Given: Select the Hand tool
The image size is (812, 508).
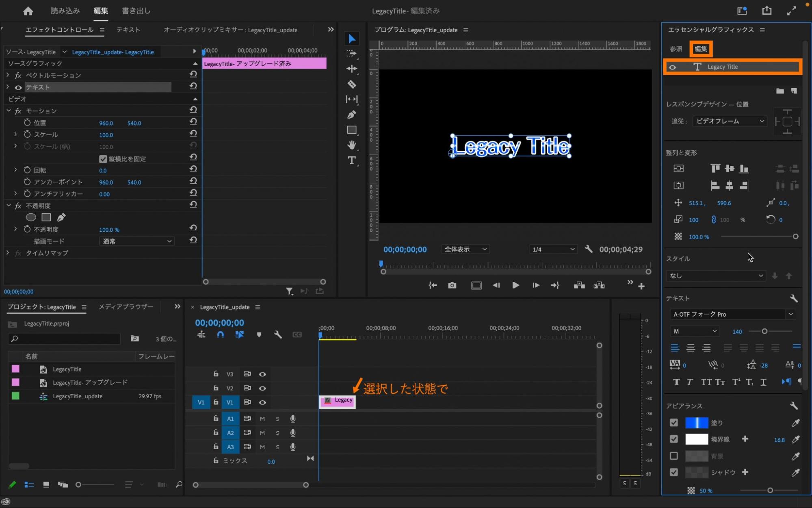Looking at the screenshot, I should pos(352,145).
